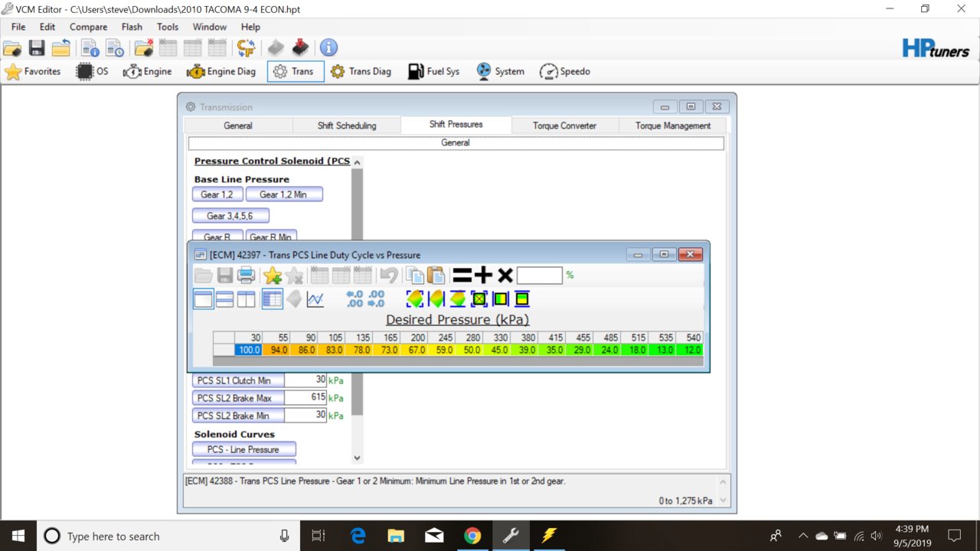Show hidden system tray icons
Viewport: 980px width, 551px height.
(802, 536)
